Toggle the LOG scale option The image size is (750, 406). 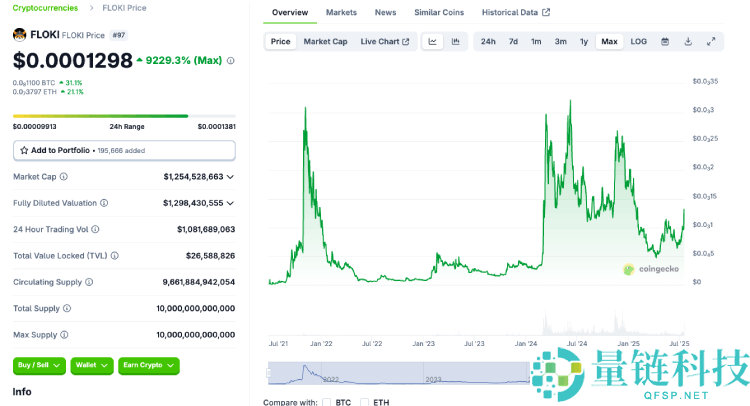[x=638, y=41]
